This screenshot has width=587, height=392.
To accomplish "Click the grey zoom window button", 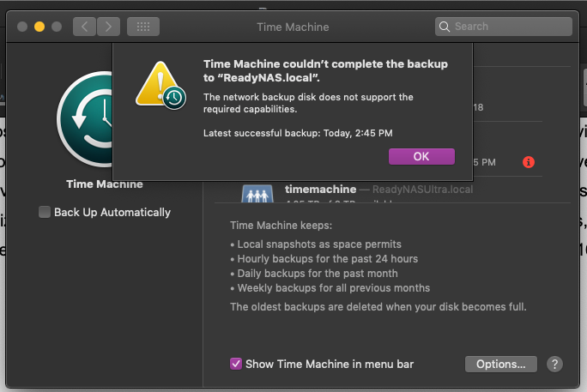I will [57, 27].
